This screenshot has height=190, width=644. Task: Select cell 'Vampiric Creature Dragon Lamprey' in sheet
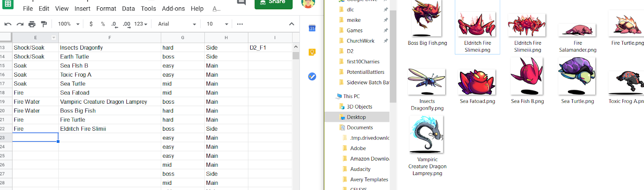(110, 102)
